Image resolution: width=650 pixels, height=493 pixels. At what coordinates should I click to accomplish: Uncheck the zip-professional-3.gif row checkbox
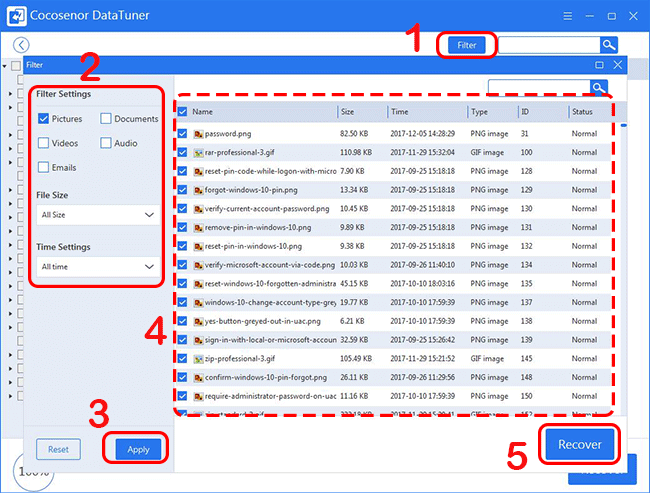coord(182,359)
